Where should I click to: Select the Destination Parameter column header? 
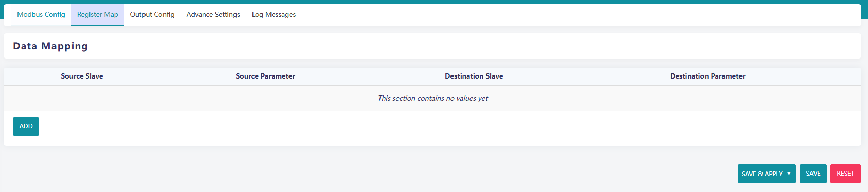click(x=708, y=76)
